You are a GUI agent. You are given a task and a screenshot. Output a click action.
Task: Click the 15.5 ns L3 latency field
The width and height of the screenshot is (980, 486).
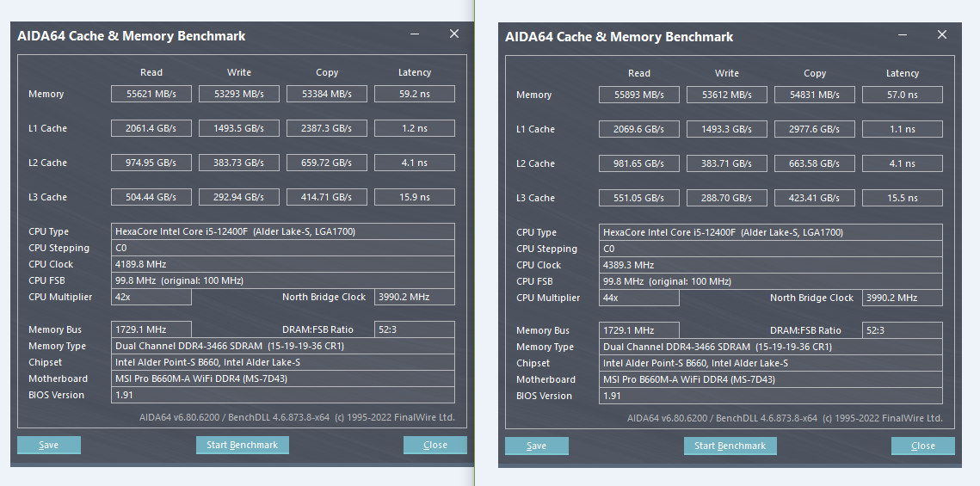click(903, 198)
